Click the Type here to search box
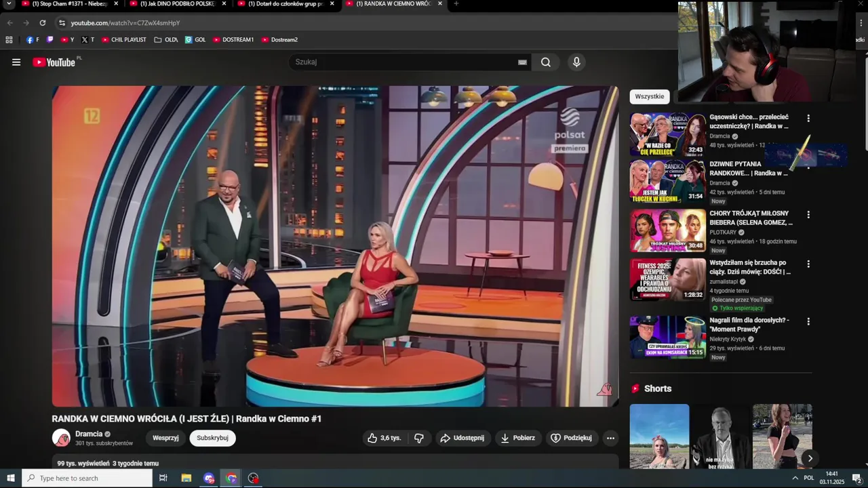Viewport: 868px width, 488px height. point(87,479)
